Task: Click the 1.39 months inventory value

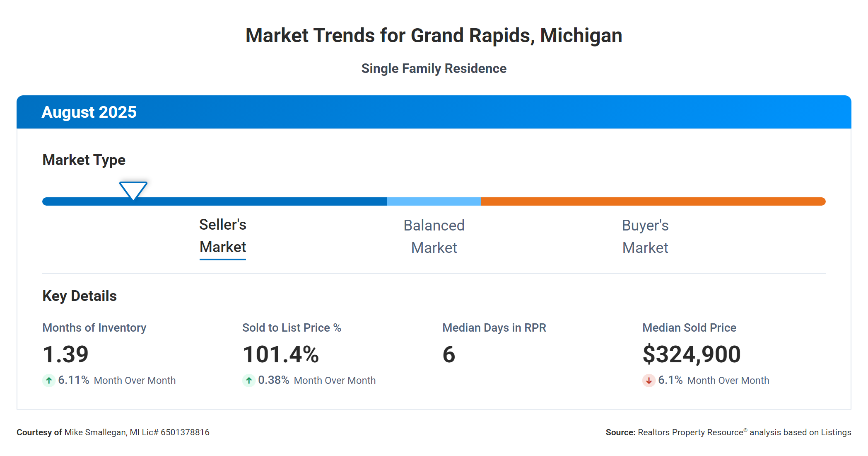Action: 65,354
